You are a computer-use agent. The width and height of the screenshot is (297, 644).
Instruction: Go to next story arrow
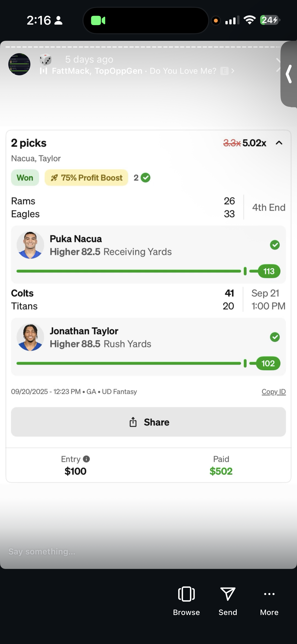277,65
